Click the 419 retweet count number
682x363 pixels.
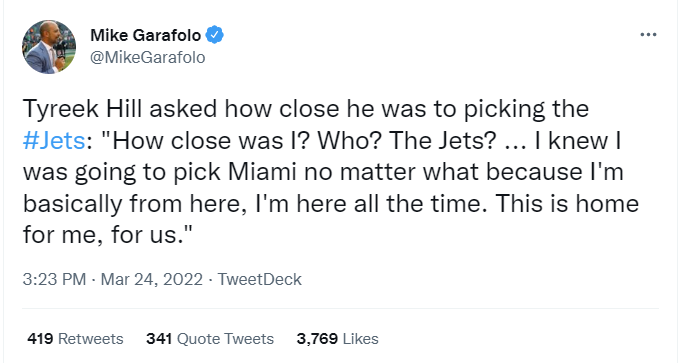[40, 339]
